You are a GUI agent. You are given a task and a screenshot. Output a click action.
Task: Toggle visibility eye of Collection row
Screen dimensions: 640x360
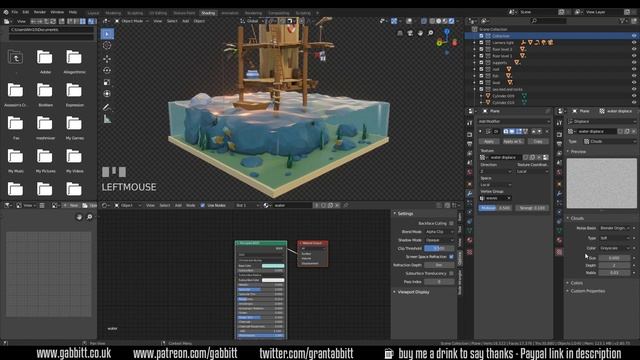pos(634,36)
